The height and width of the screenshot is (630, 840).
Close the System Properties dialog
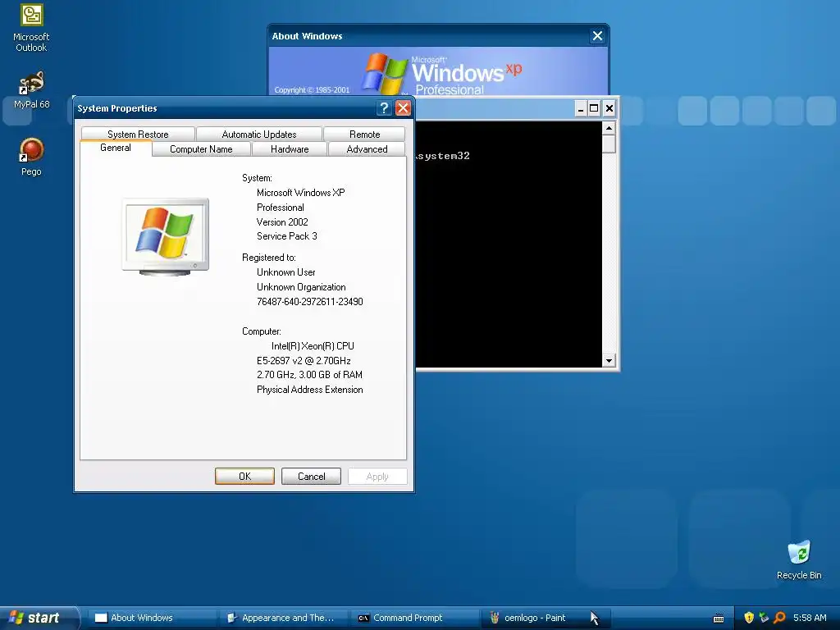(x=403, y=108)
